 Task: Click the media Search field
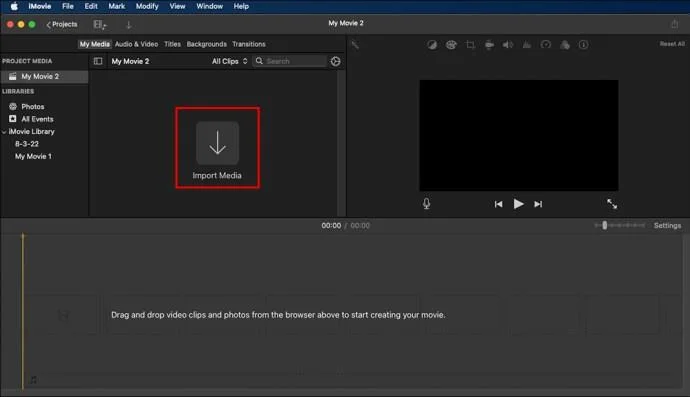coord(290,61)
